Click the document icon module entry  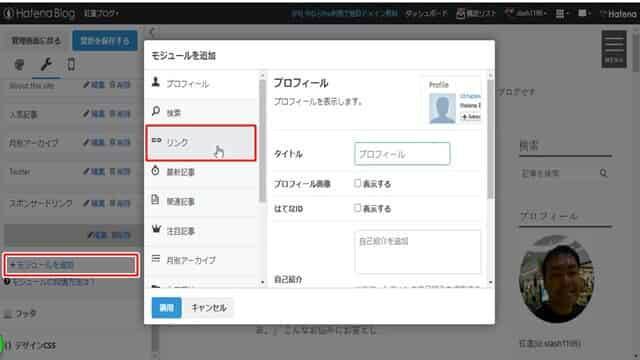click(x=155, y=200)
